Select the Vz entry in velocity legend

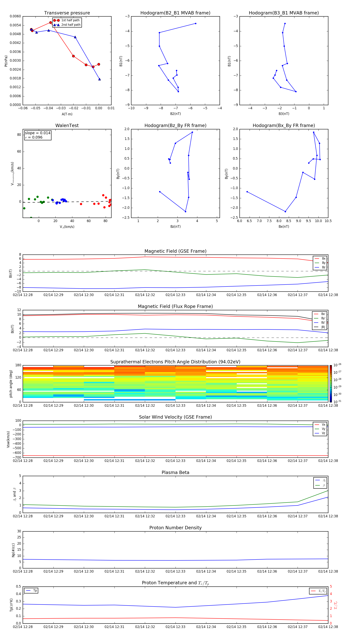coord(320,433)
